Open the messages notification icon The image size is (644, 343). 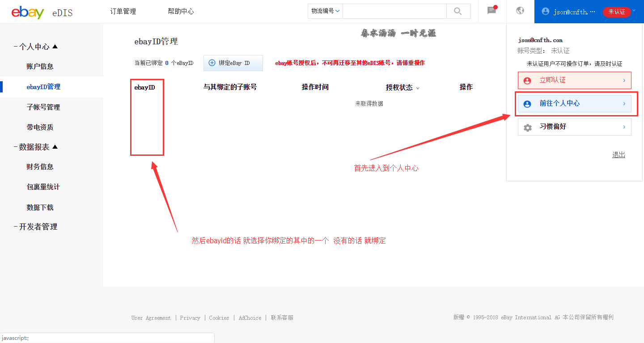click(492, 10)
